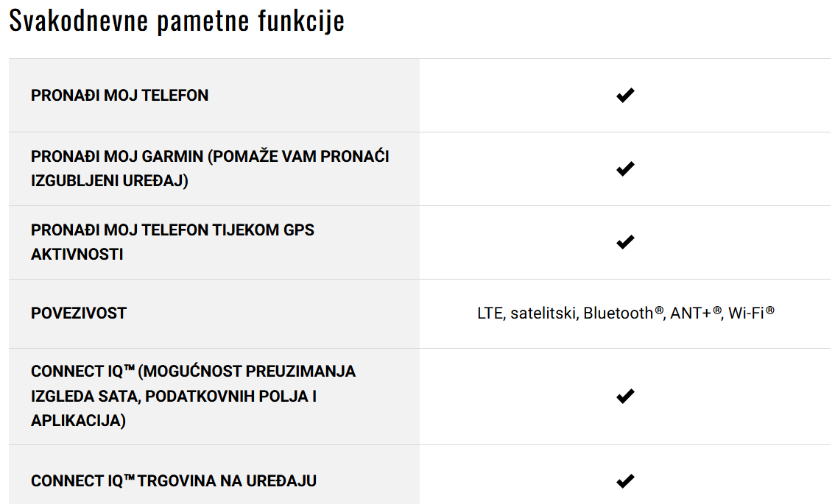Image resolution: width=835 pixels, height=504 pixels.
Task: Click the Svakodnevne pametne funkcije heading
Action: click(177, 20)
